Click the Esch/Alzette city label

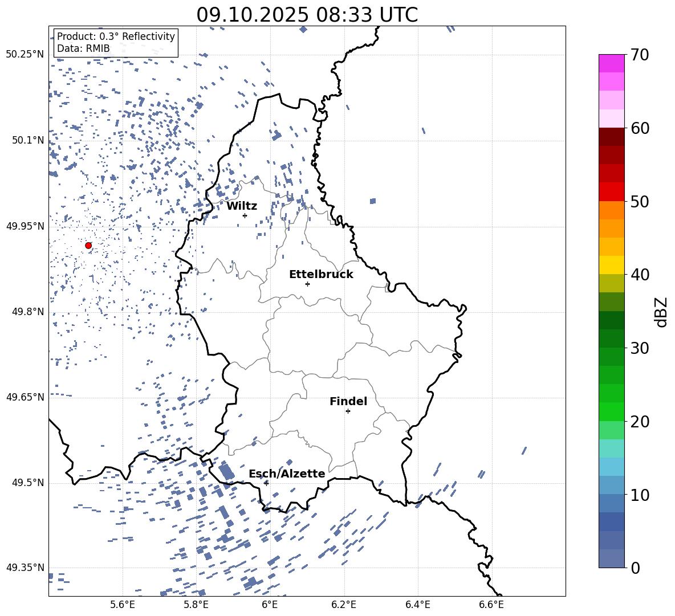click(x=287, y=474)
